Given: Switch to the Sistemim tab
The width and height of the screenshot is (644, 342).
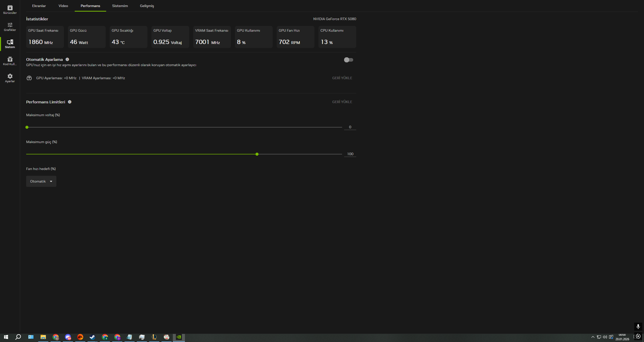Looking at the screenshot, I should click(120, 6).
